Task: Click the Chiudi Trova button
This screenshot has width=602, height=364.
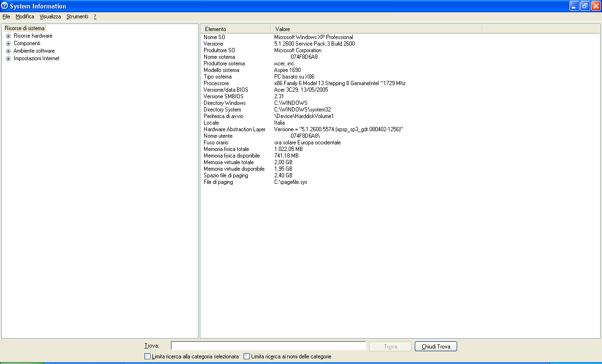Action: tap(436, 347)
